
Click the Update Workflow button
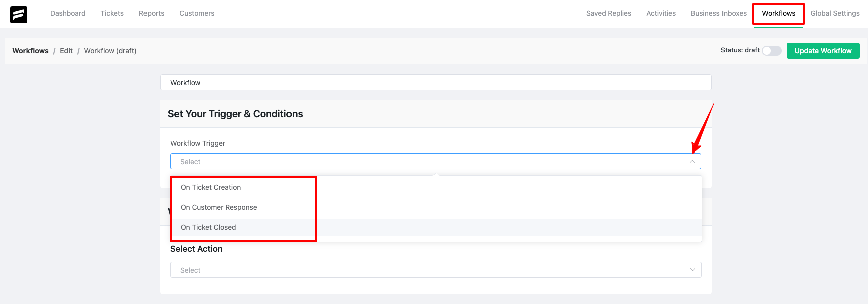pyautogui.click(x=823, y=51)
